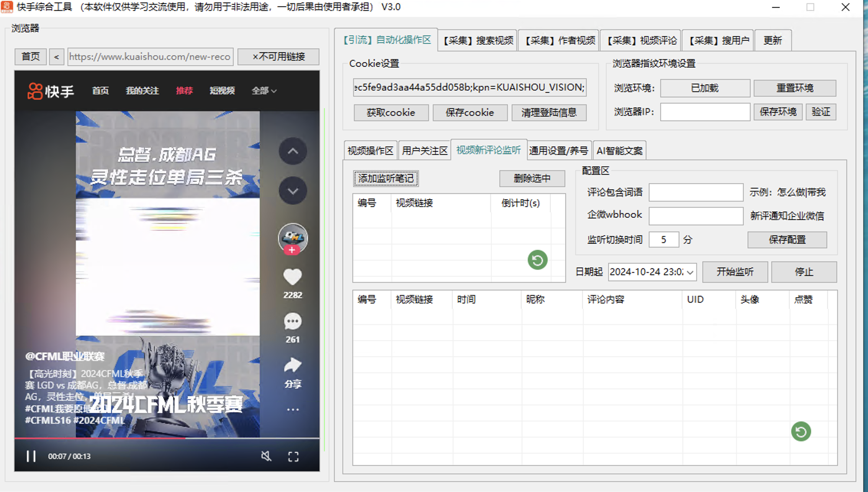
Task: Follow the CFML author via plus avatar
Action: click(x=292, y=250)
